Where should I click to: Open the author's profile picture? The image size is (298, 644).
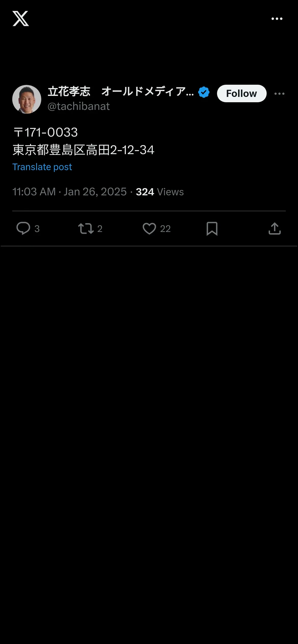tap(27, 99)
